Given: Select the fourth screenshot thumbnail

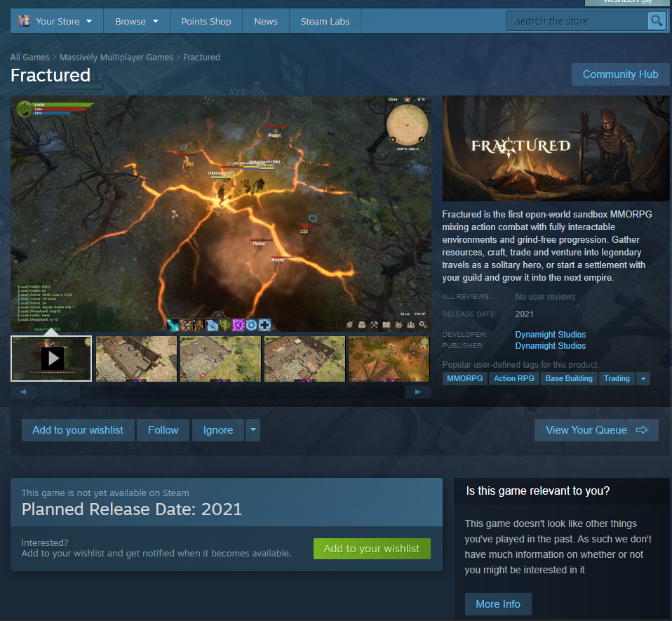Looking at the screenshot, I should point(304,359).
